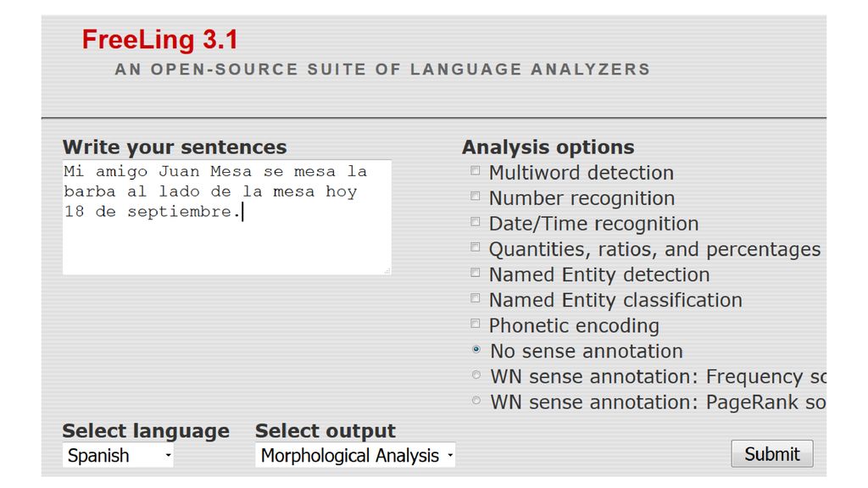868x488 pixels.
Task: Click the Submit button
Action: [772, 454]
